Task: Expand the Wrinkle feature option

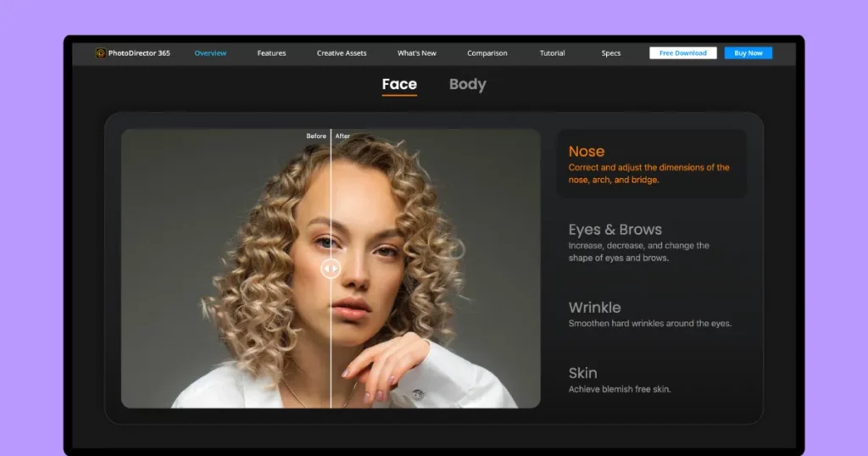Action: tap(649, 314)
